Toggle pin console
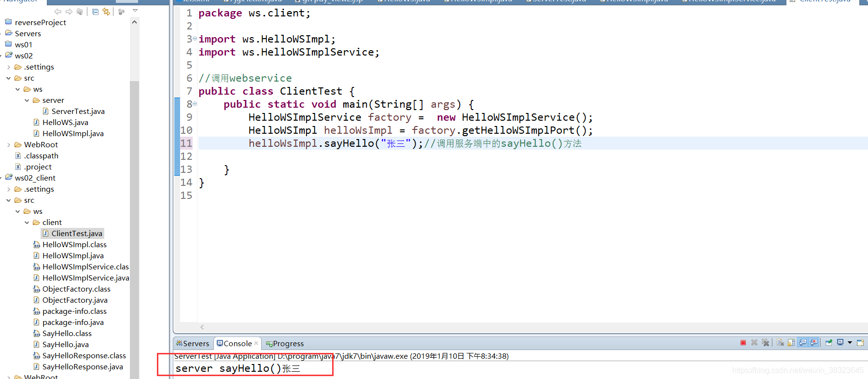 (x=829, y=343)
